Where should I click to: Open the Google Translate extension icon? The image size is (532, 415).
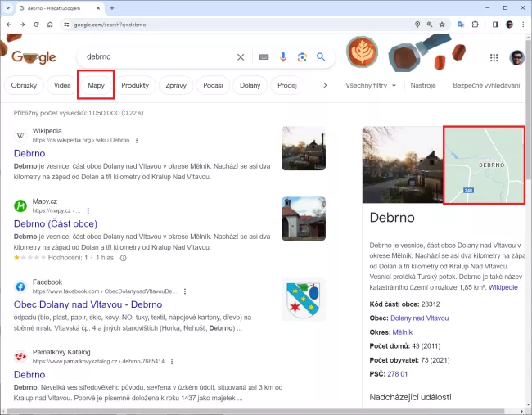(x=461, y=25)
